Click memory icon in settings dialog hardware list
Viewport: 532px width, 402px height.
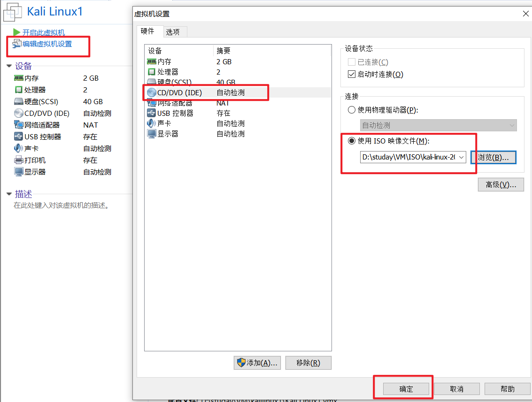pyautogui.click(x=151, y=61)
